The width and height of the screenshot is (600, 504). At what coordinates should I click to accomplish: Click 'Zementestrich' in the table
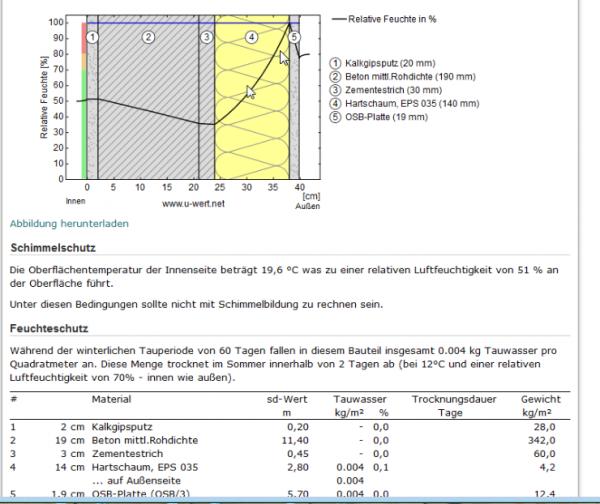coord(127,453)
